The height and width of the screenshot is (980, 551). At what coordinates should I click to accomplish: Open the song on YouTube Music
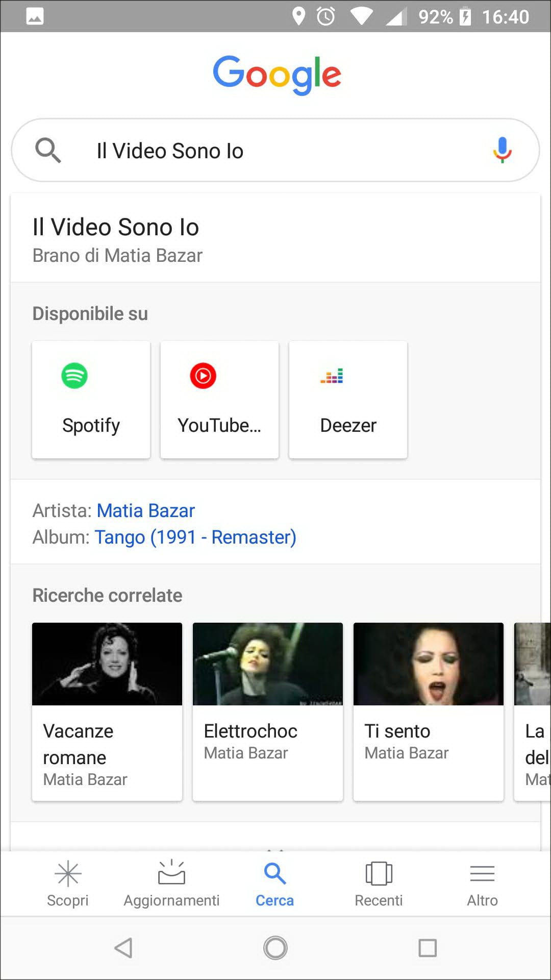tap(219, 400)
